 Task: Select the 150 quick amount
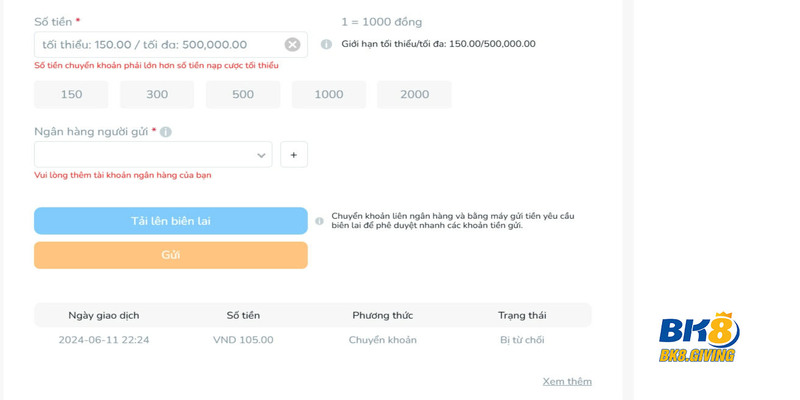tap(71, 94)
